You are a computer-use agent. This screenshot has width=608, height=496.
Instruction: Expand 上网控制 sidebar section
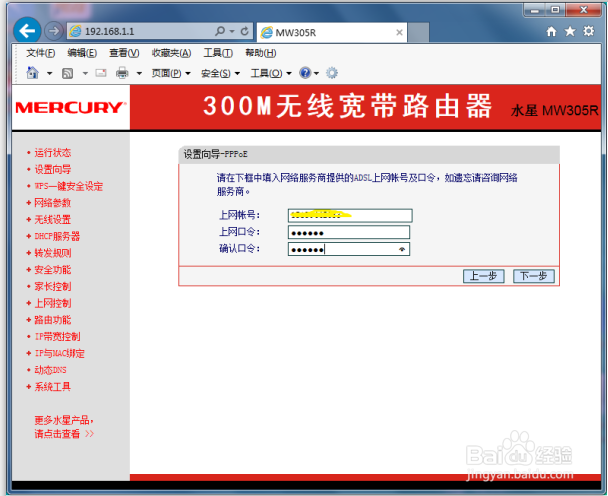pos(52,303)
